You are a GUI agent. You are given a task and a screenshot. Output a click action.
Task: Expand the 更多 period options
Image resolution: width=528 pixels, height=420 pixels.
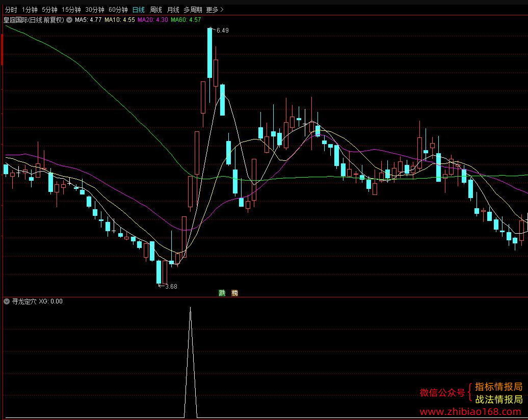tap(215, 10)
